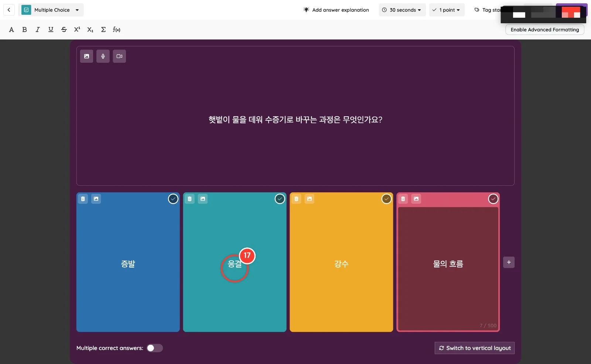Open the font color formatting tool
Image resolution: width=591 pixels, height=364 pixels.
click(11, 30)
